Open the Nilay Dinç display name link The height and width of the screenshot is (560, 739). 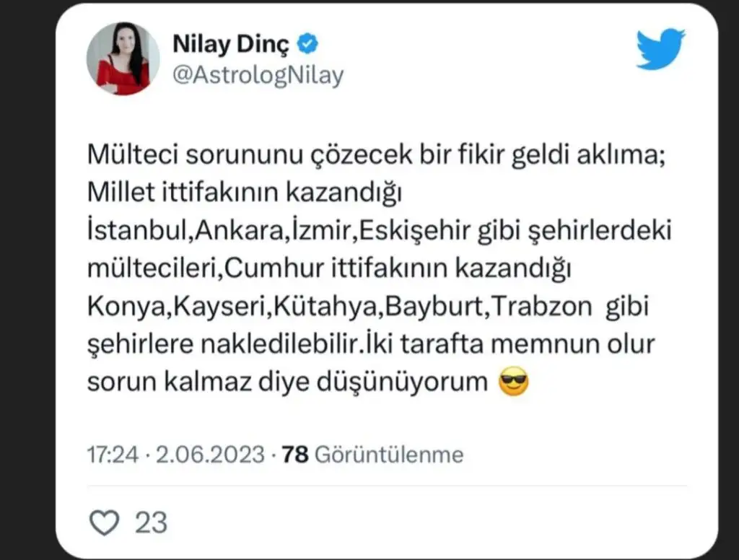pos(231,45)
